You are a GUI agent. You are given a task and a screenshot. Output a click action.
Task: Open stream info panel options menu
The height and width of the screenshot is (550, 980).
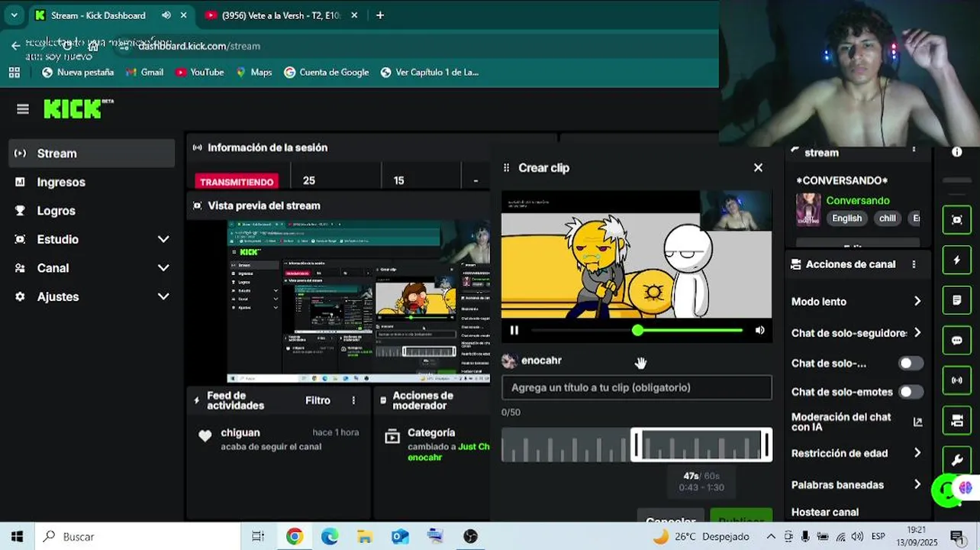click(x=914, y=152)
